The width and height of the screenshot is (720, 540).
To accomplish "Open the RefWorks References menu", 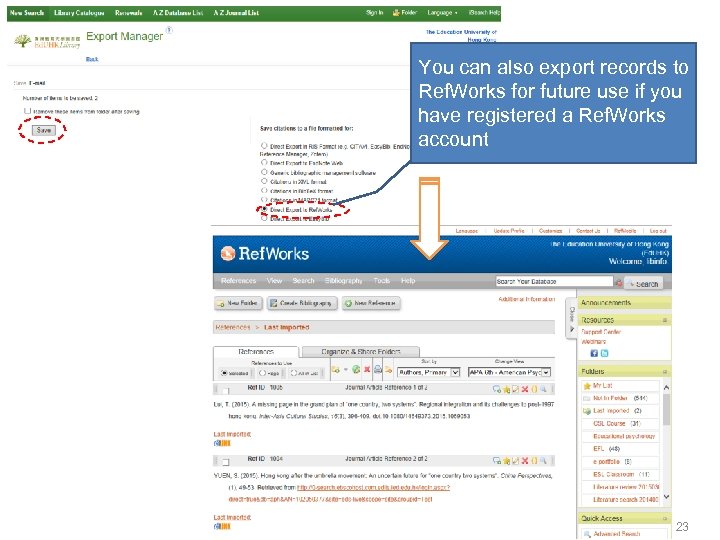I will (x=238, y=281).
